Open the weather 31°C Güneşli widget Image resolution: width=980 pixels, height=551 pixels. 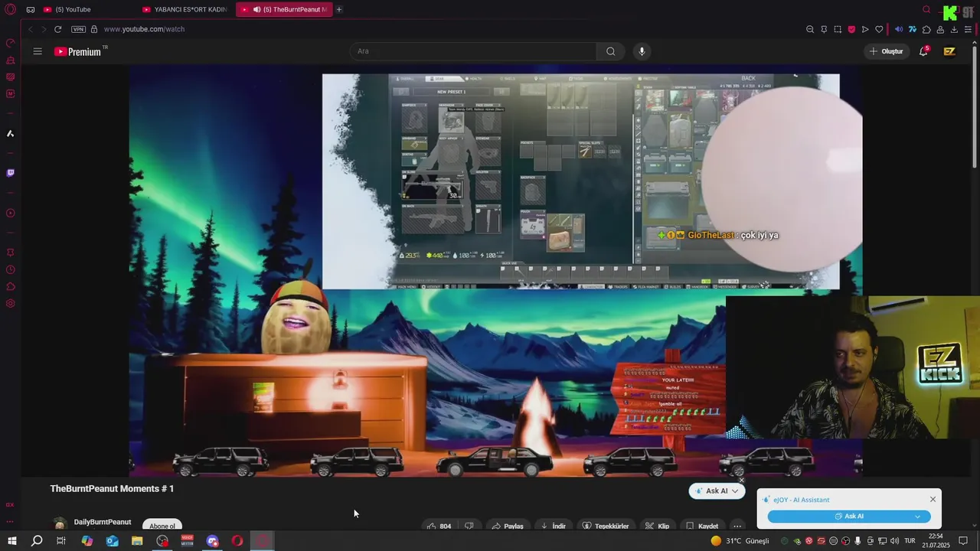[x=740, y=541]
